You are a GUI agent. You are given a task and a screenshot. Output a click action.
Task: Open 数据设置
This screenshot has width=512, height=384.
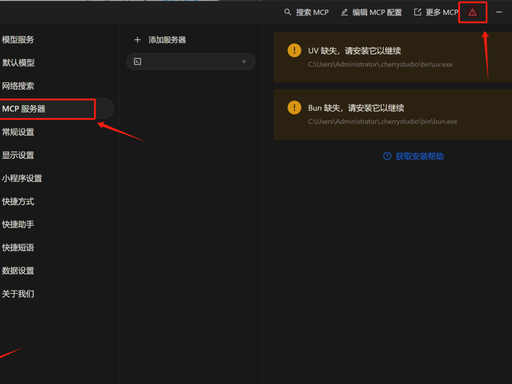point(18,271)
